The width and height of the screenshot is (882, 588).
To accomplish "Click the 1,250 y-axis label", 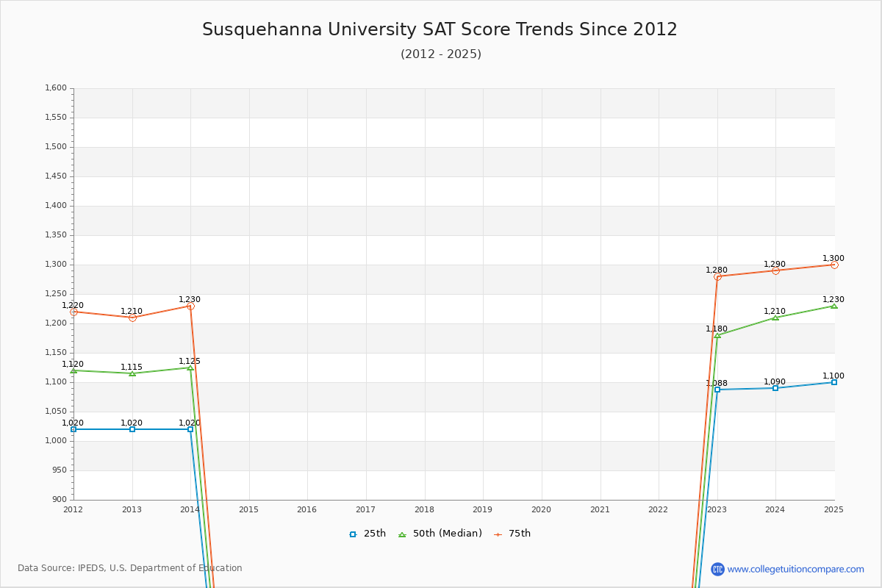I will [x=56, y=294].
